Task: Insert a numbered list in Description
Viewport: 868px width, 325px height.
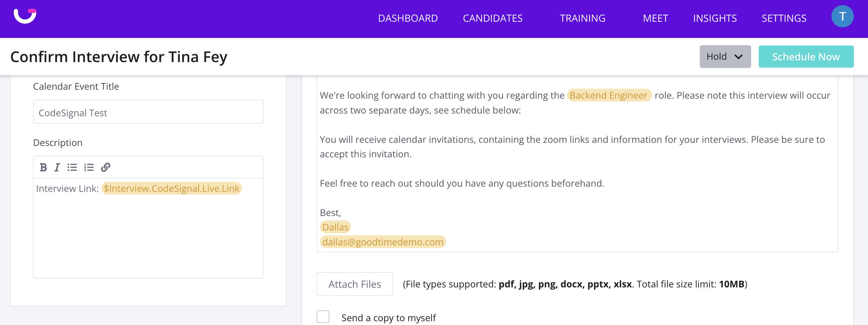Action: (x=89, y=167)
